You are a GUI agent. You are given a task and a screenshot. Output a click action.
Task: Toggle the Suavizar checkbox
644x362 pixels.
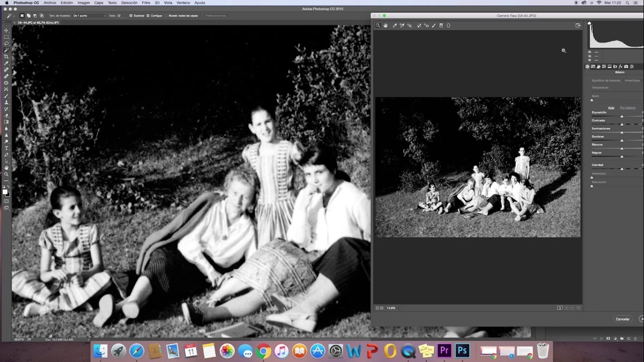click(x=131, y=16)
